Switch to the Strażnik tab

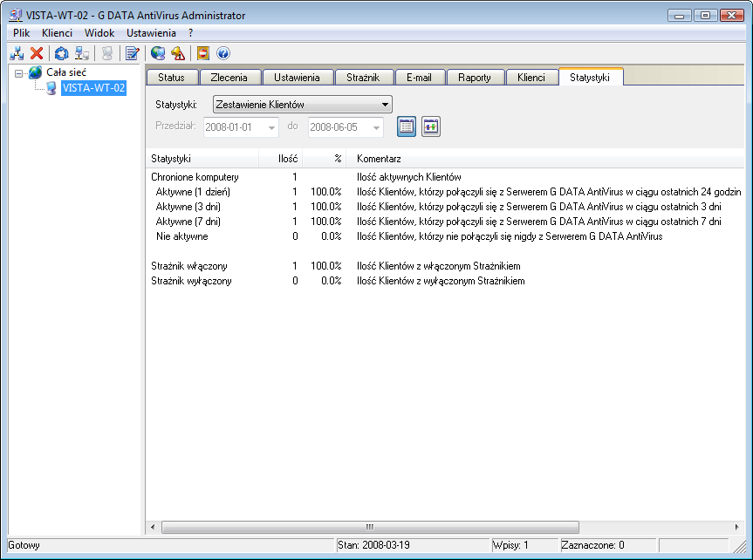(x=363, y=78)
